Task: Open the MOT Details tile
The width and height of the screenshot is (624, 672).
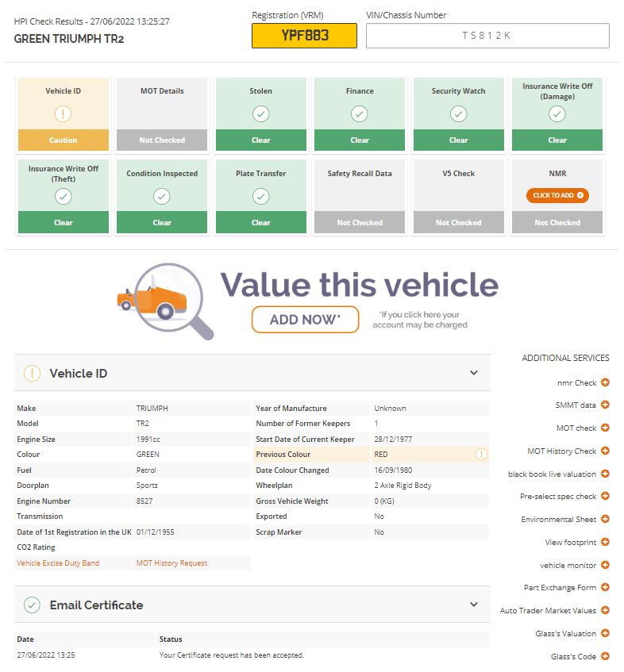Action: 162,114
